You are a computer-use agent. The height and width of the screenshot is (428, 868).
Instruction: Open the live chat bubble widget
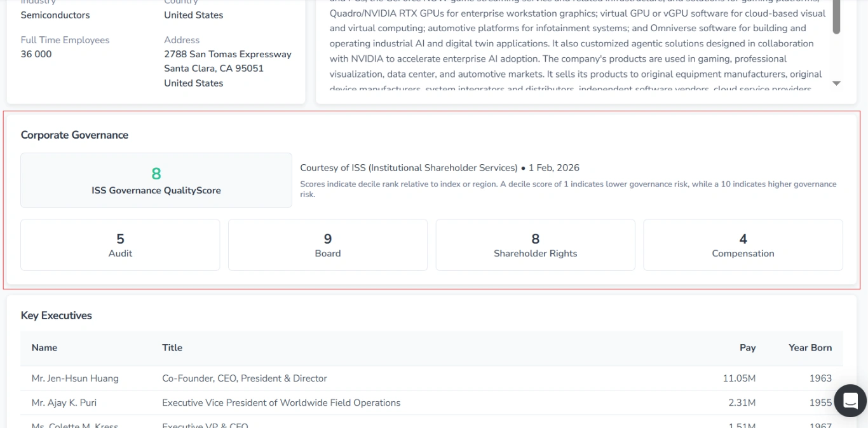(x=850, y=401)
